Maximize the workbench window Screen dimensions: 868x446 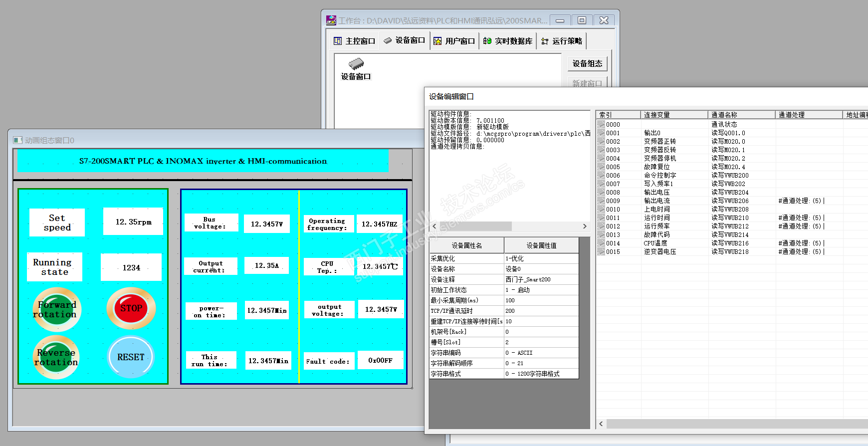582,20
